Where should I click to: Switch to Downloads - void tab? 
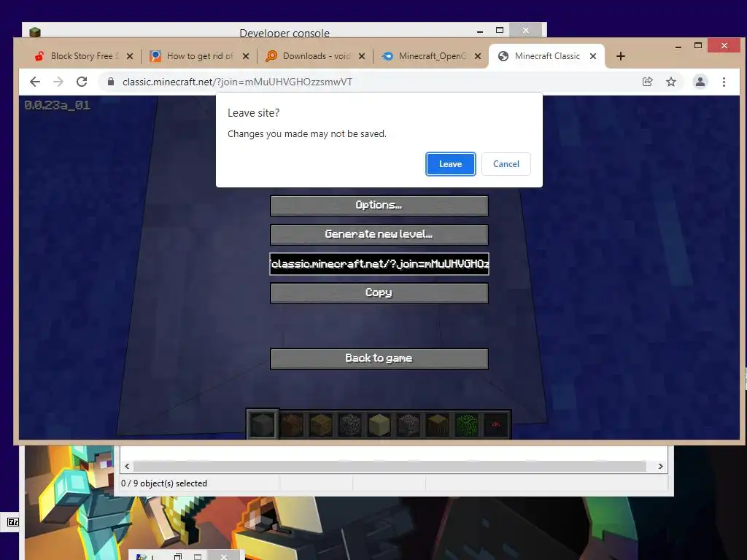click(x=315, y=56)
